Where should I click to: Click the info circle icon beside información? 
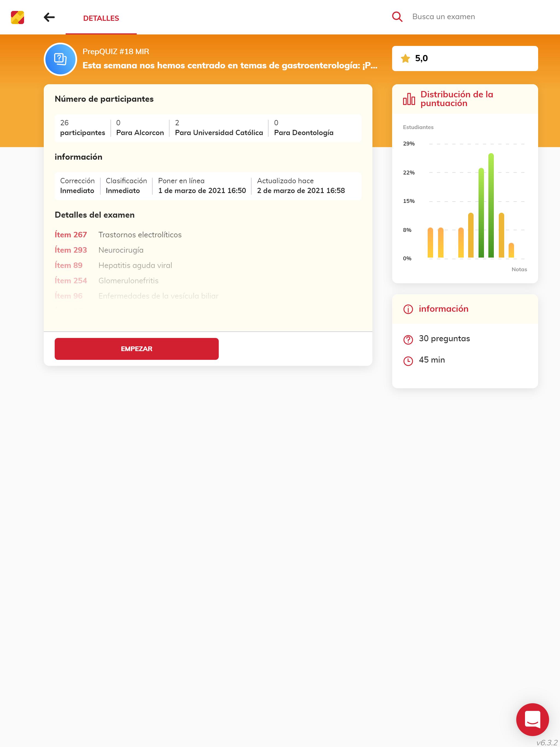408,309
